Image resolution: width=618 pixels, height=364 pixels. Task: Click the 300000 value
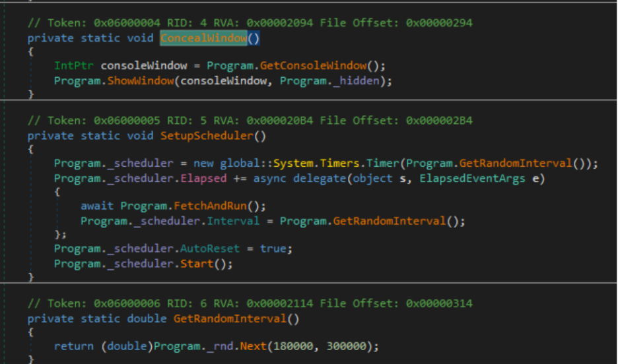(x=347, y=346)
